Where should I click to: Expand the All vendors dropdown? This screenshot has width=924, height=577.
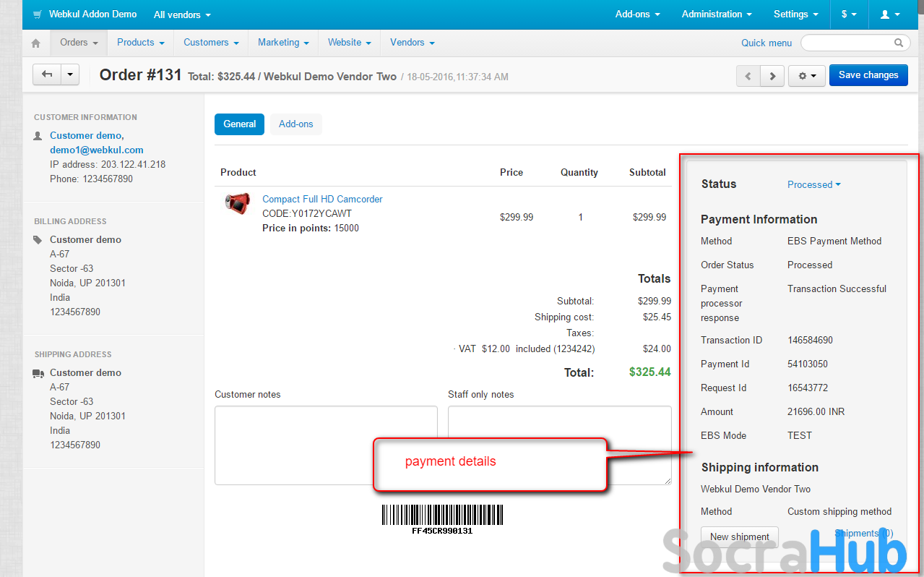click(x=182, y=14)
